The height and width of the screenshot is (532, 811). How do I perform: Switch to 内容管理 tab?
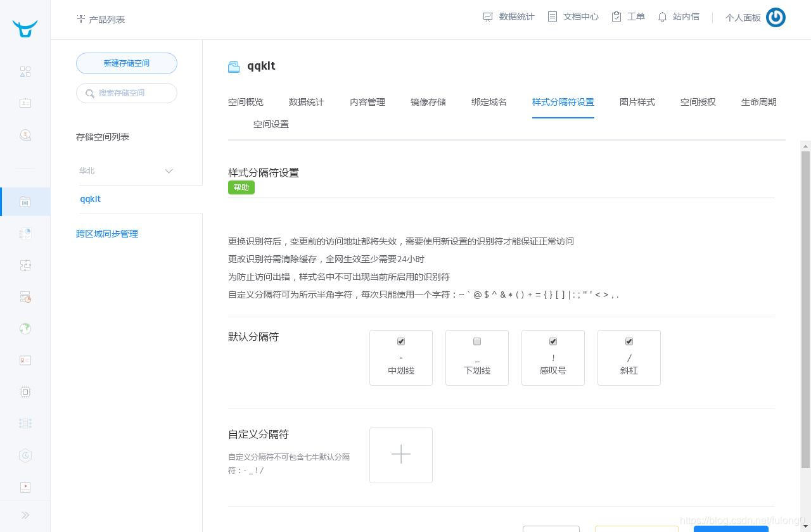367,102
